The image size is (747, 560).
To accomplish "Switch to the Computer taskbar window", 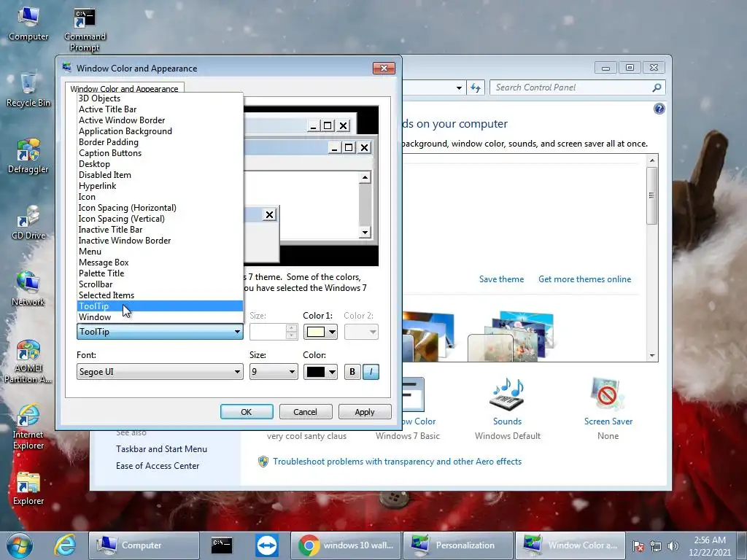I will (144, 545).
